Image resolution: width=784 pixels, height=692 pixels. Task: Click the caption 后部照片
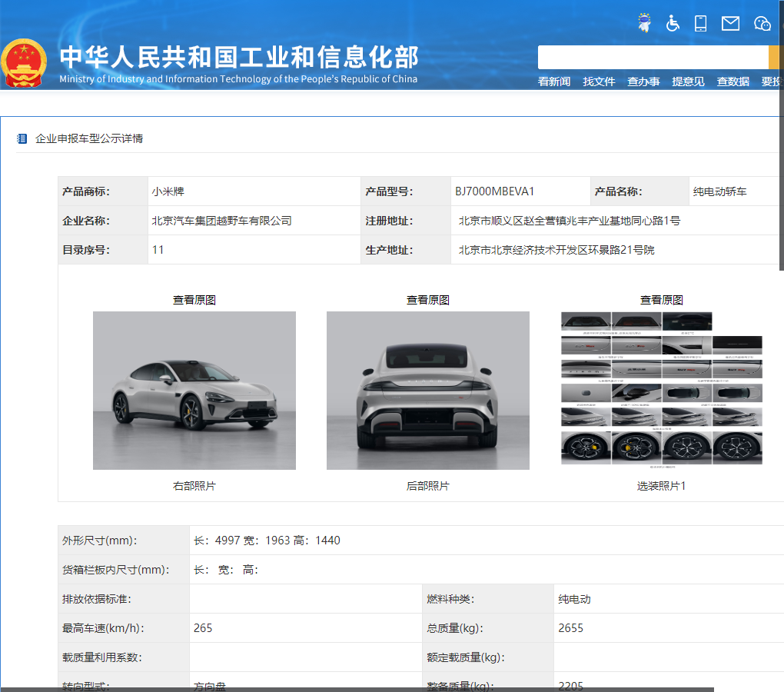428,486
